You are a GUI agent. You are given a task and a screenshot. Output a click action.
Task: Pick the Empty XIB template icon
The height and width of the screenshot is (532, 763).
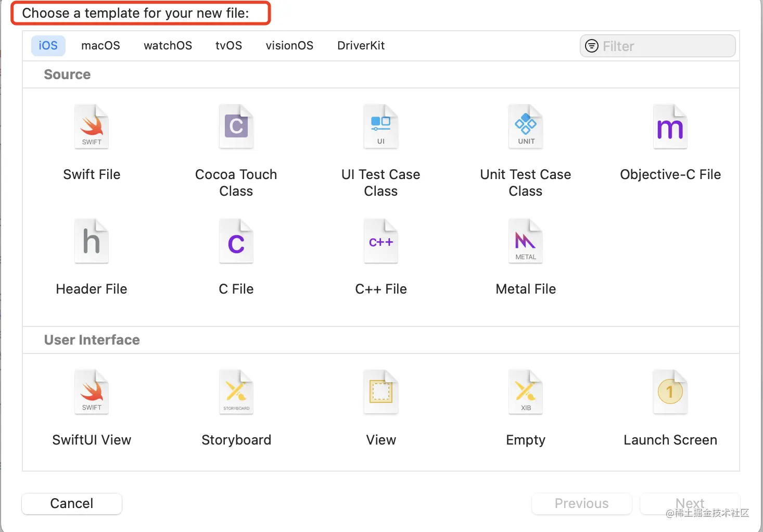coord(526,392)
